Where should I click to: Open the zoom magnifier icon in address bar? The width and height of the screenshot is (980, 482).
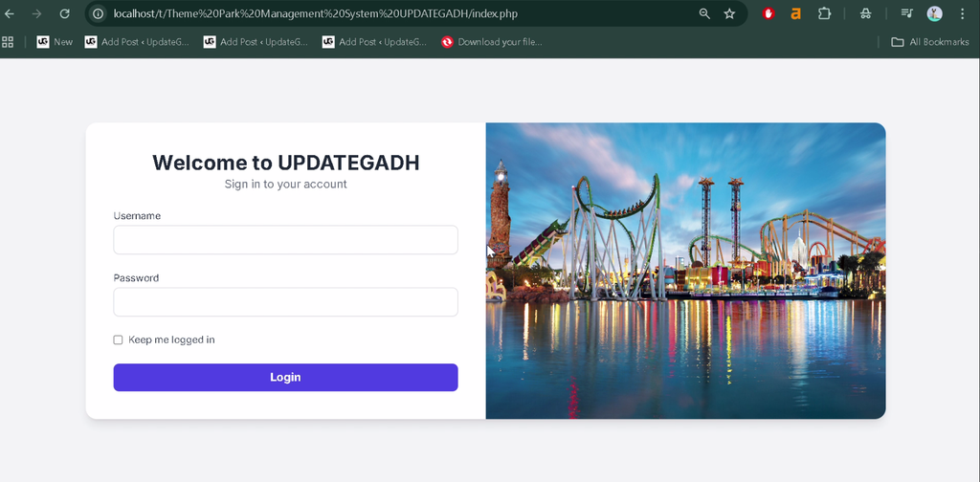[x=704, y=13]
